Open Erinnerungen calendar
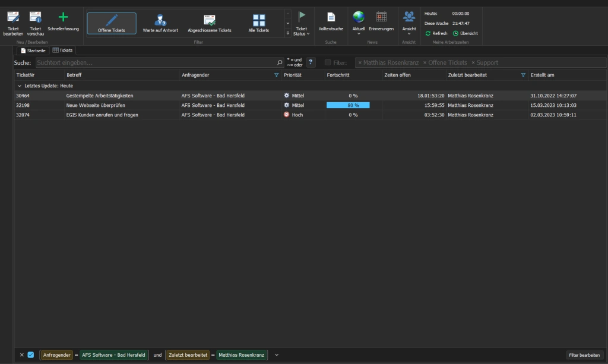This screenshot has height=364, width=608. point(381,21)
